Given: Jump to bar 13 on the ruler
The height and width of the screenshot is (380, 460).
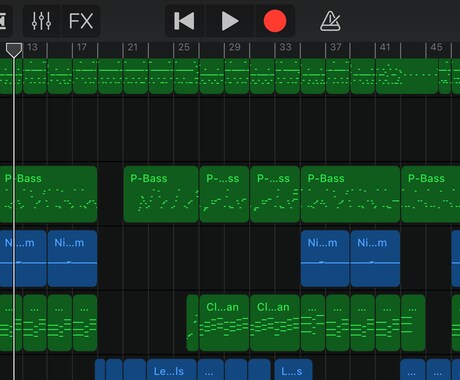Looking at the screenshot, I should pos(32,47).
